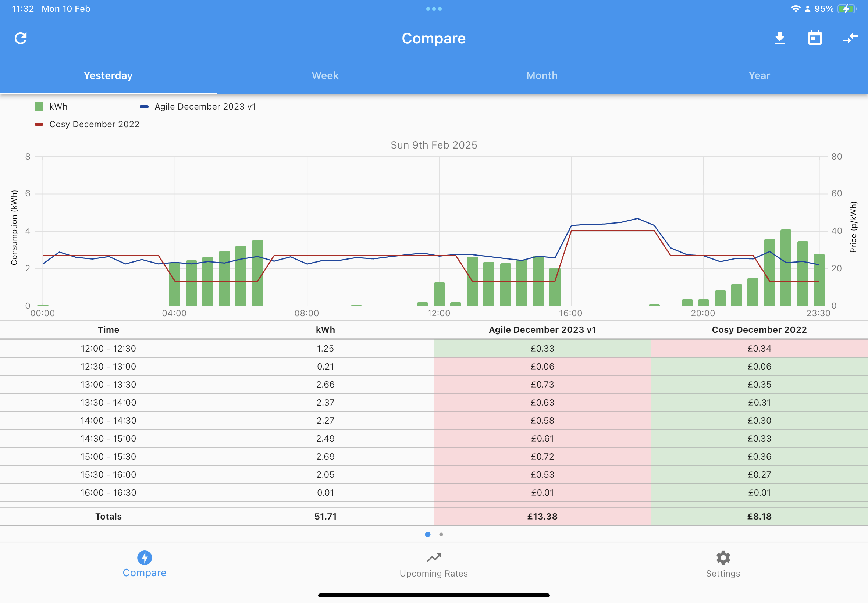Screen dimensions: 868x603
Task: Tap the battery status indicator
Action: click(x=846, y=9)
